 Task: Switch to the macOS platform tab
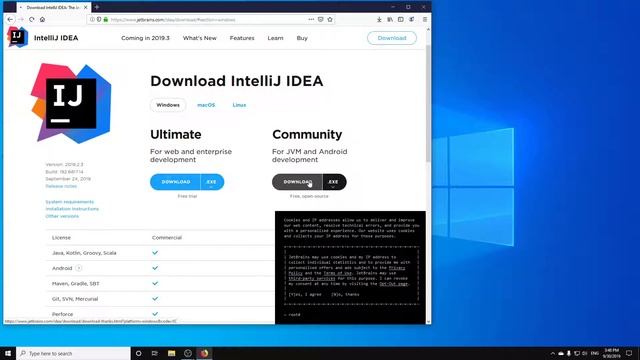pyautogui.click(x=206, y=105)
